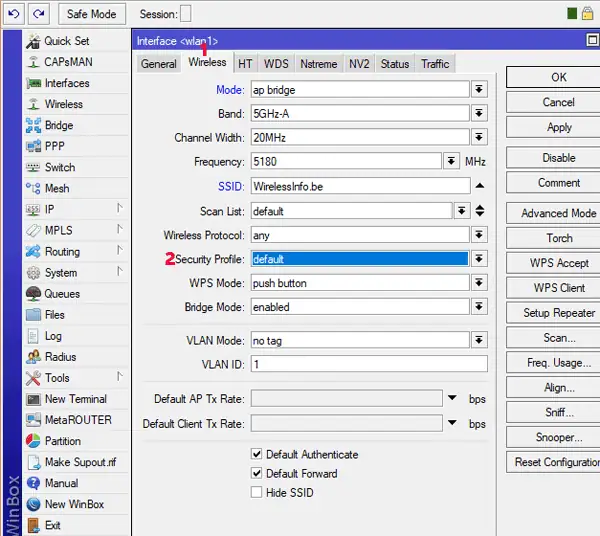Expand Default AP Tx Rate field
Screen dimensions: 600x536
pyautogui.click(x=452, y=398)
